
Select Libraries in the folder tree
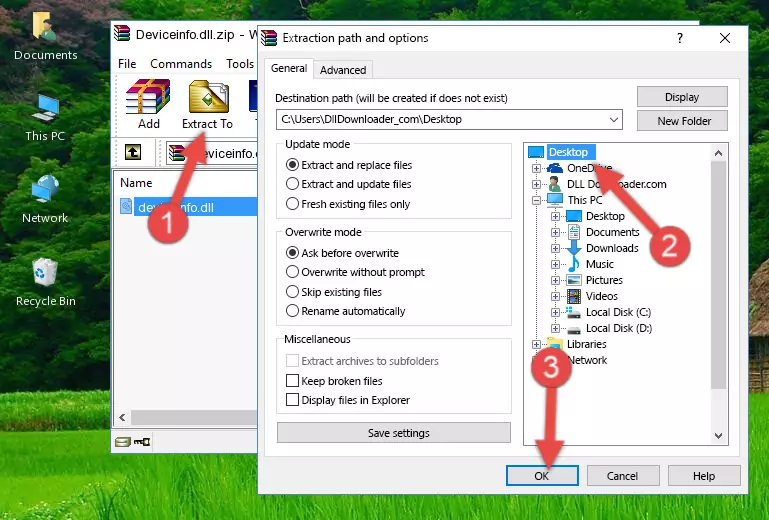tap(587, 344)
